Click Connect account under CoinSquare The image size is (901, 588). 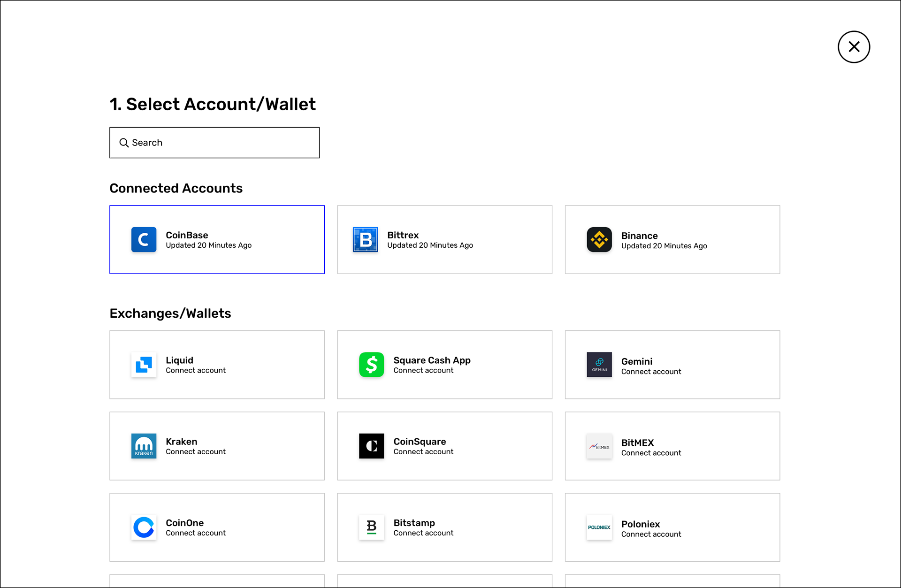[423, 451]
